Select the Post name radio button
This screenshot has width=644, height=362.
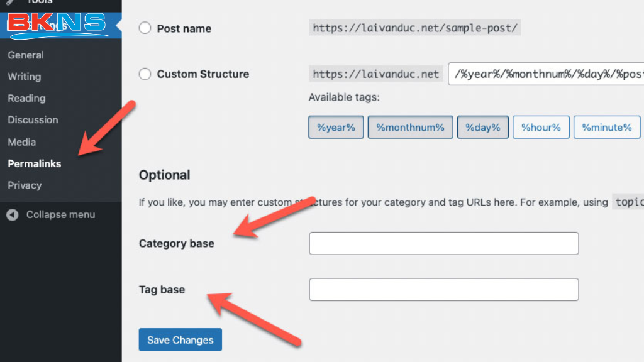[145, 28]
